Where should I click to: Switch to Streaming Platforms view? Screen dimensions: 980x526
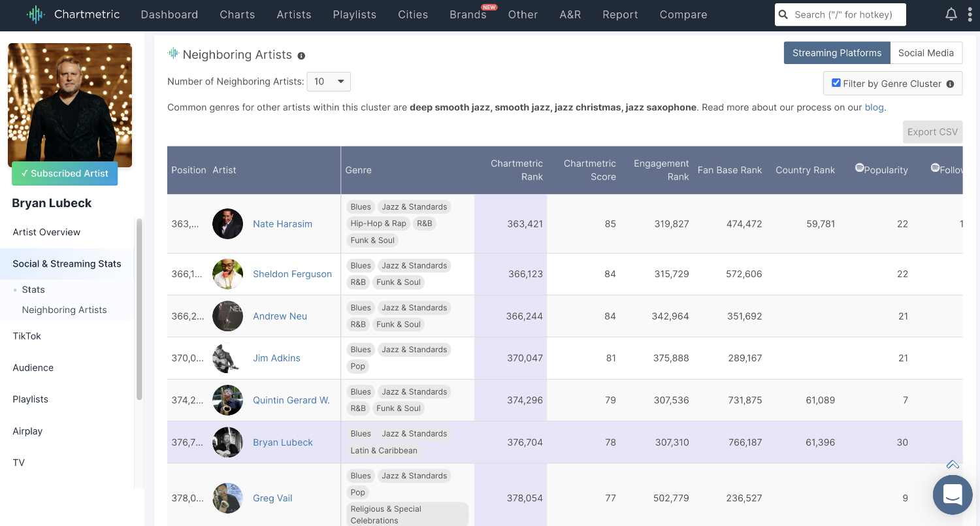pyautogui.click(x=837, y=53)
